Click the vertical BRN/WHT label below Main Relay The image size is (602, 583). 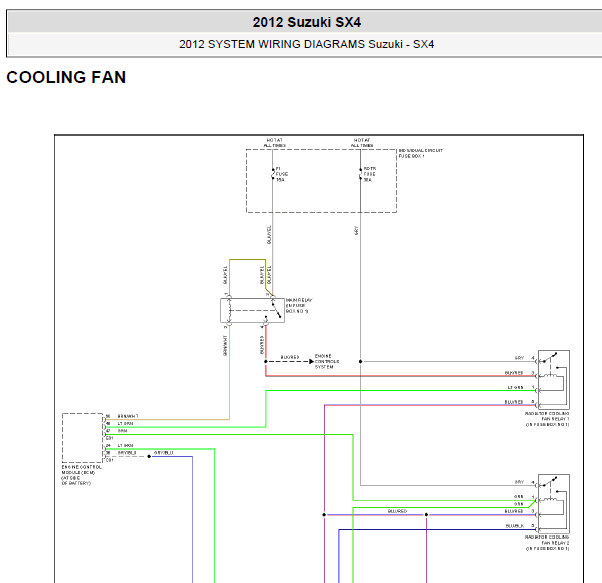coord(225,345)
